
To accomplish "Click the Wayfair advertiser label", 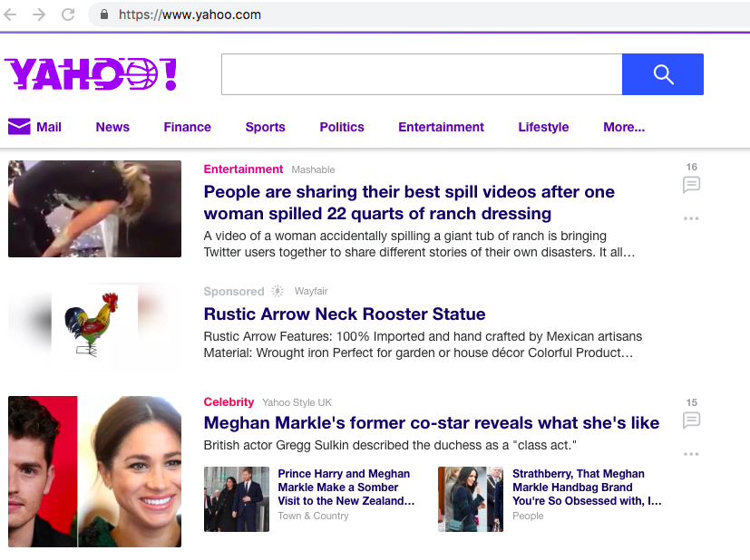I will pyautogui.click(x=311, y=291).
